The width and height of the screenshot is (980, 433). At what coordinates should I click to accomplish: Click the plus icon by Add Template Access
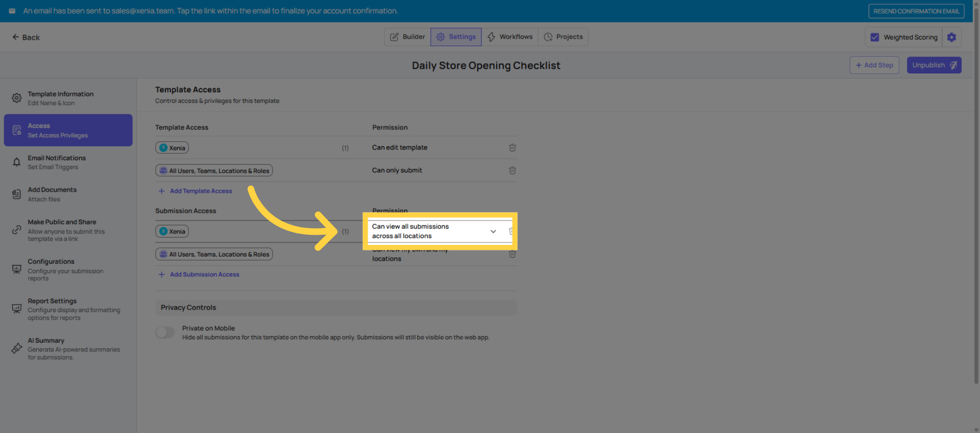pyautogui.click(x=162, y=191)
